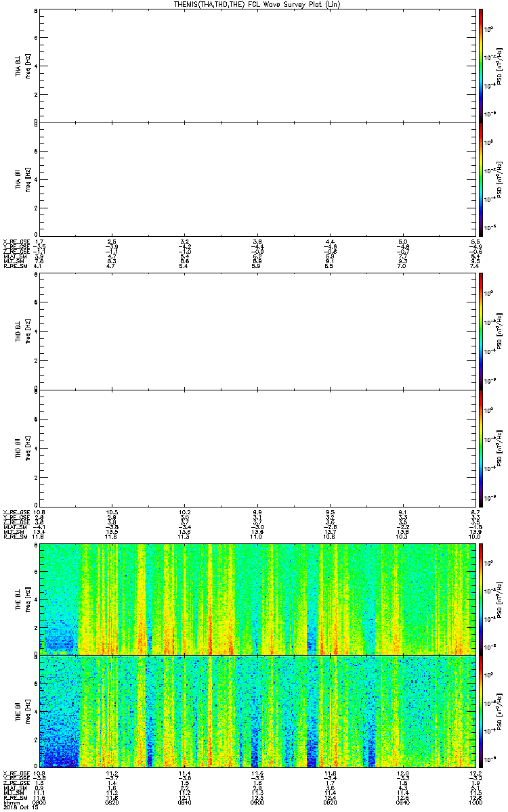The height and width of the screenshot is (812, 508).
Task: Pick the PSD color bar beside the THA parallel panel
Action: click(481, 179)
